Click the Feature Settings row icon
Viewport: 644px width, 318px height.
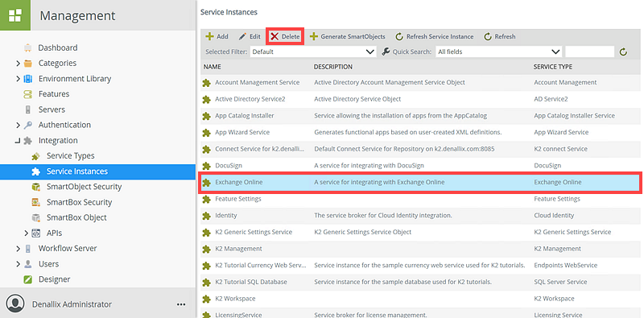pyautogui.click(x=206, y=199)
